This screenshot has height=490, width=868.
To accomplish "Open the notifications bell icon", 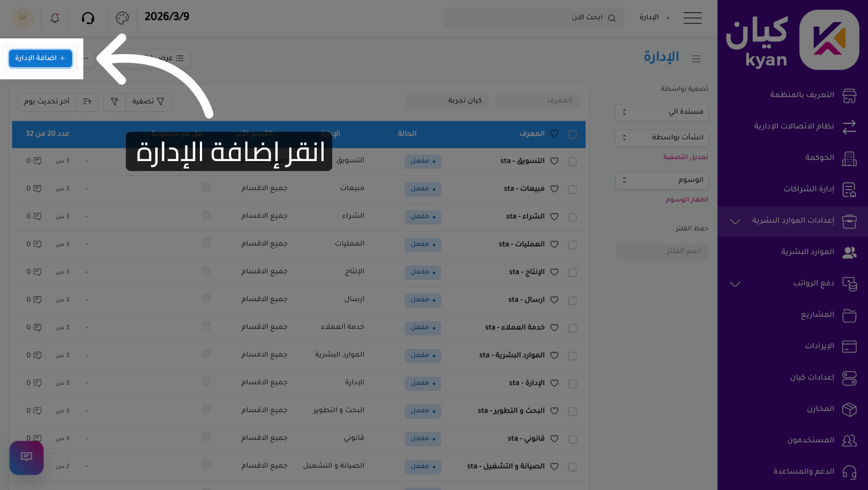I will [x=54, y=18].
